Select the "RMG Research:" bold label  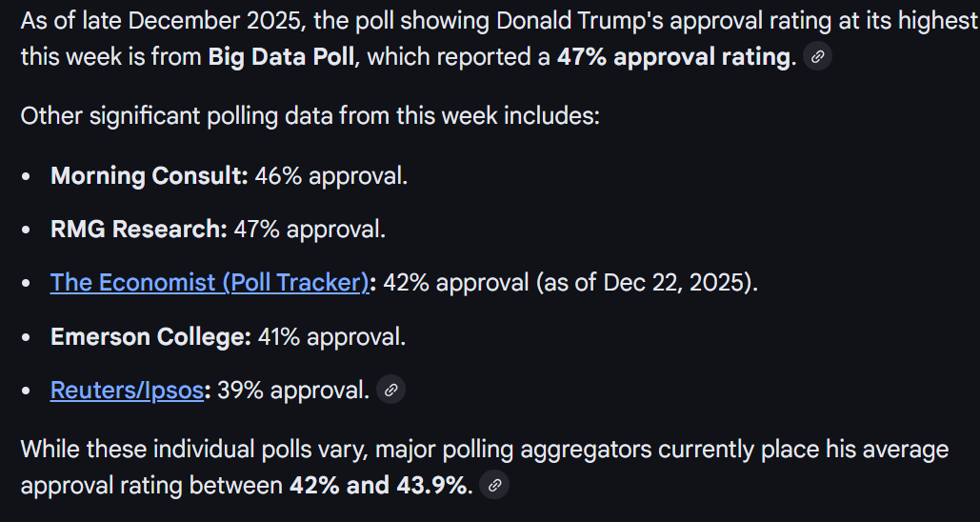[x=139, y=230]
